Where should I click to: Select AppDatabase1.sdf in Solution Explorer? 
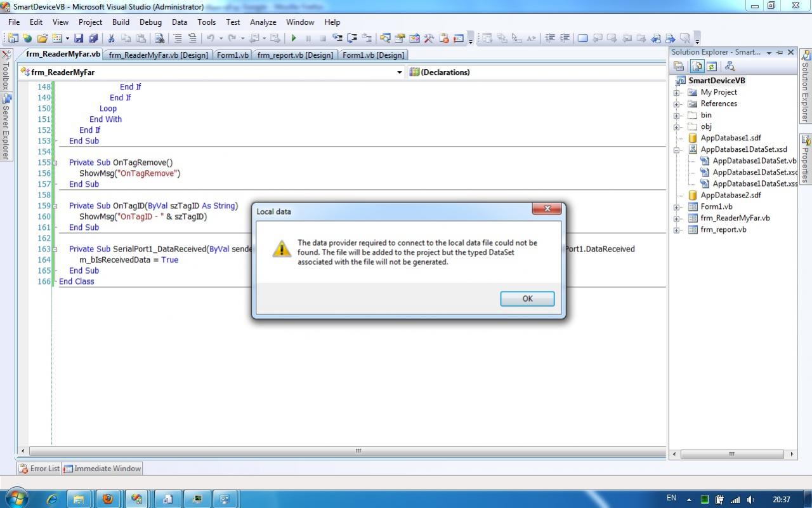pos(730,138)
